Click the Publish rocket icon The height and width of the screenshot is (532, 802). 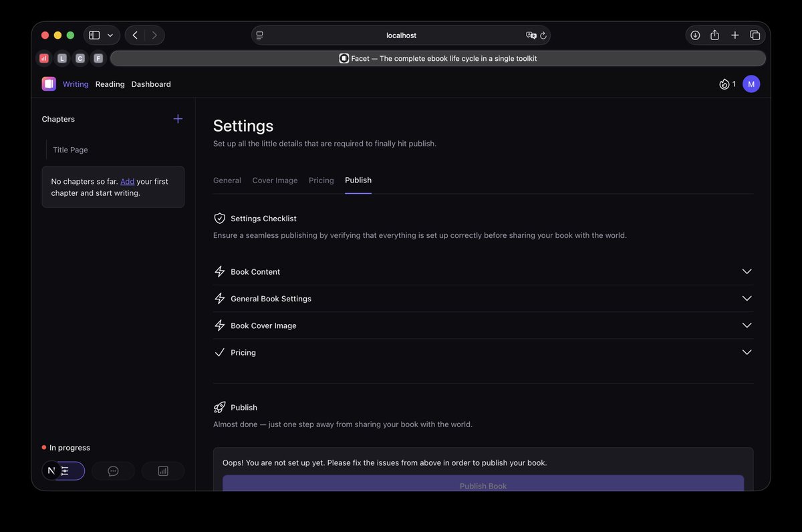point(219,407)
